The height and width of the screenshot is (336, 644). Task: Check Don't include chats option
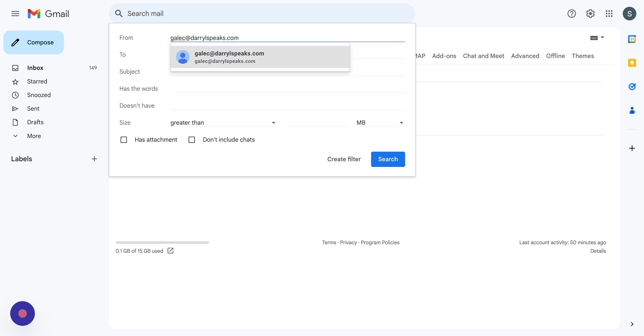[x=192, y=140]
